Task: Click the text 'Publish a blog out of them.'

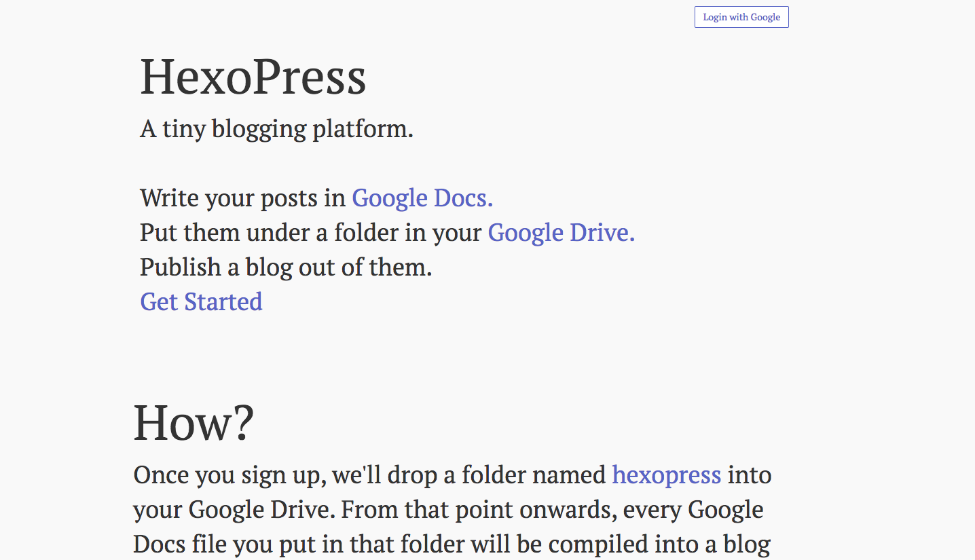Action: (x=286, y=267)
